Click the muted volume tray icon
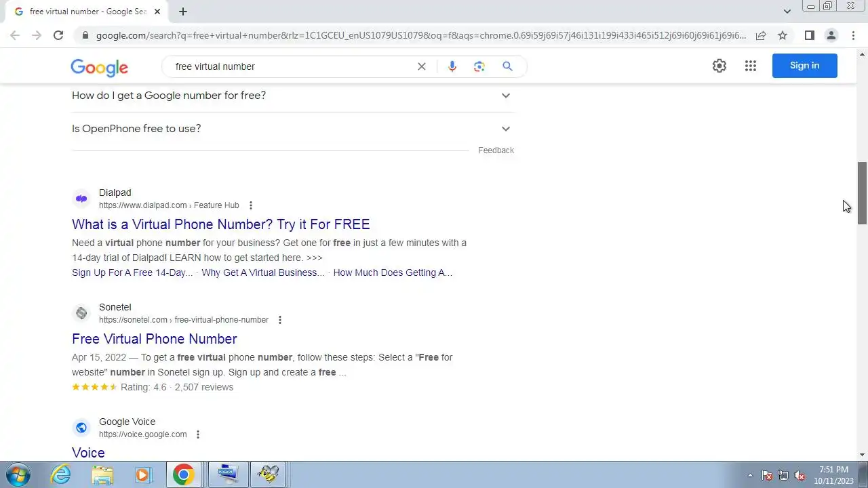The image size is (868, 488). 800,475
